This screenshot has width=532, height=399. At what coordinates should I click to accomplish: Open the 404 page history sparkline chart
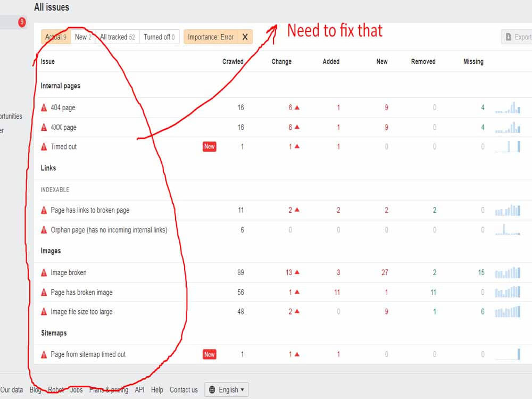tap(508, 107)
